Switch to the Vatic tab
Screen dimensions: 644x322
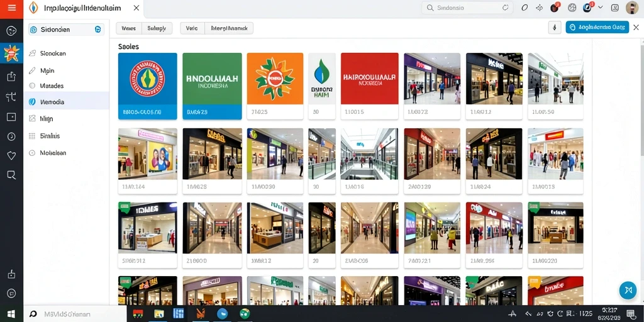click(192, 28)
